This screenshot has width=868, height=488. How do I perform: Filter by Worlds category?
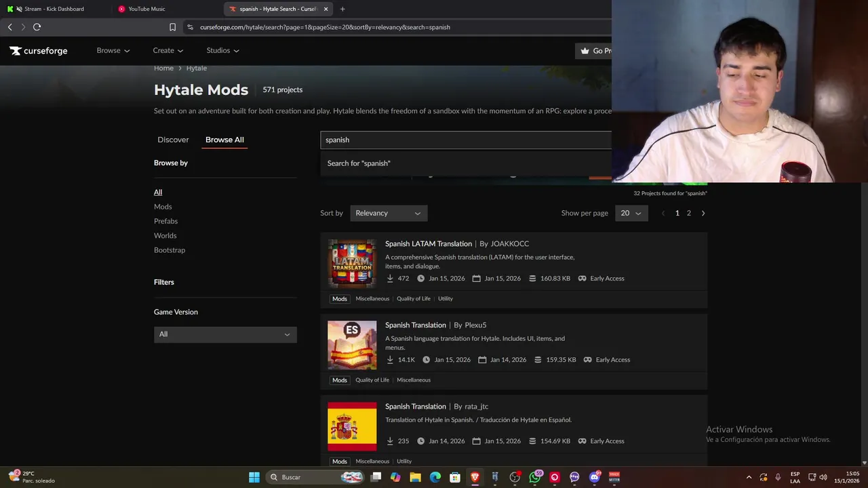pos(165,236)
